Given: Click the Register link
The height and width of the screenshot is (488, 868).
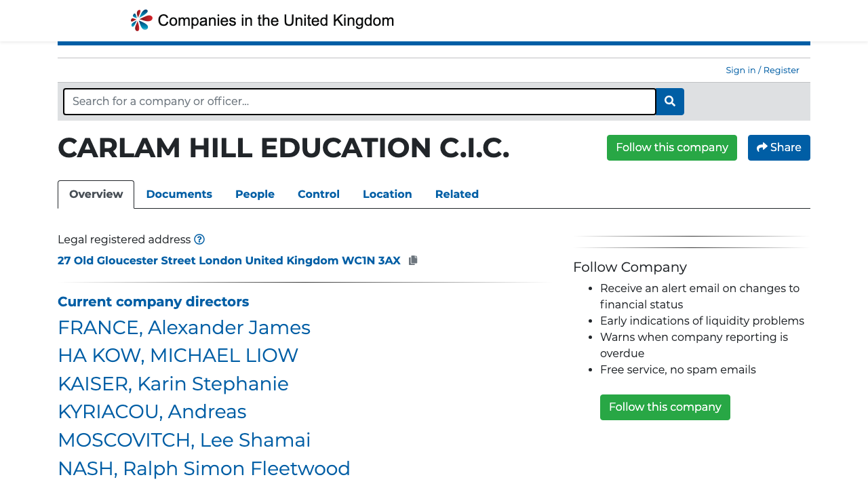Looking at the screenshot, I should pyautogui.click(x=781, y=70).
